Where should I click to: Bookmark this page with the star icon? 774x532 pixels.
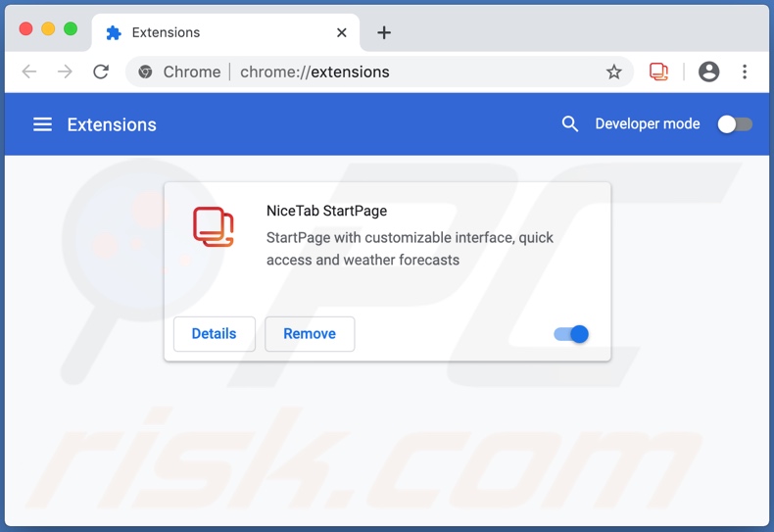coord(613,73)
